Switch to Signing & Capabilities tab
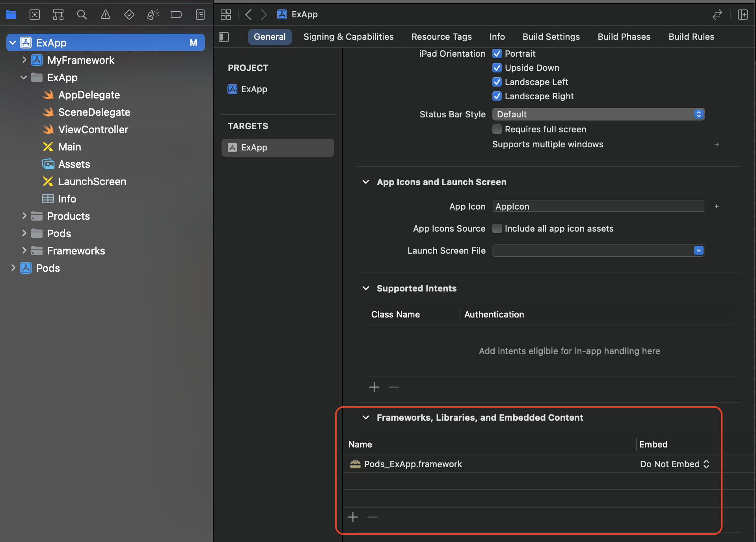This screenshot has width=756, height=542. click(x=348, y=37)
